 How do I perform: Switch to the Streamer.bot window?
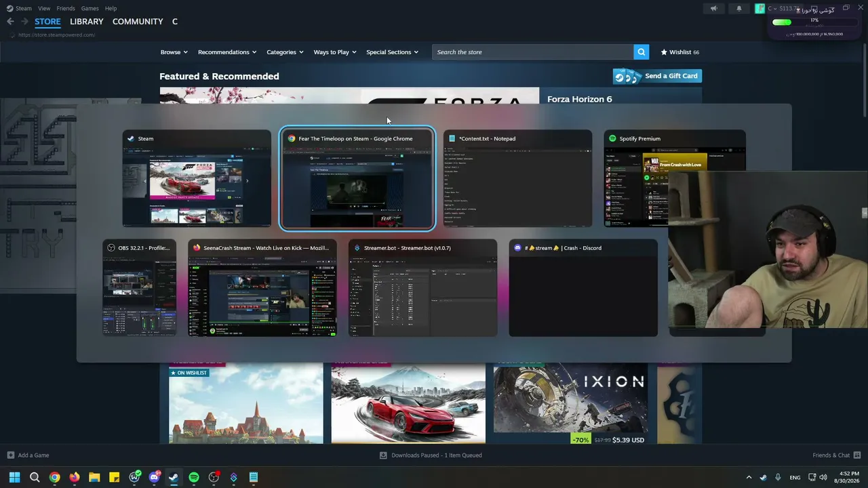(x=422, y=288)
